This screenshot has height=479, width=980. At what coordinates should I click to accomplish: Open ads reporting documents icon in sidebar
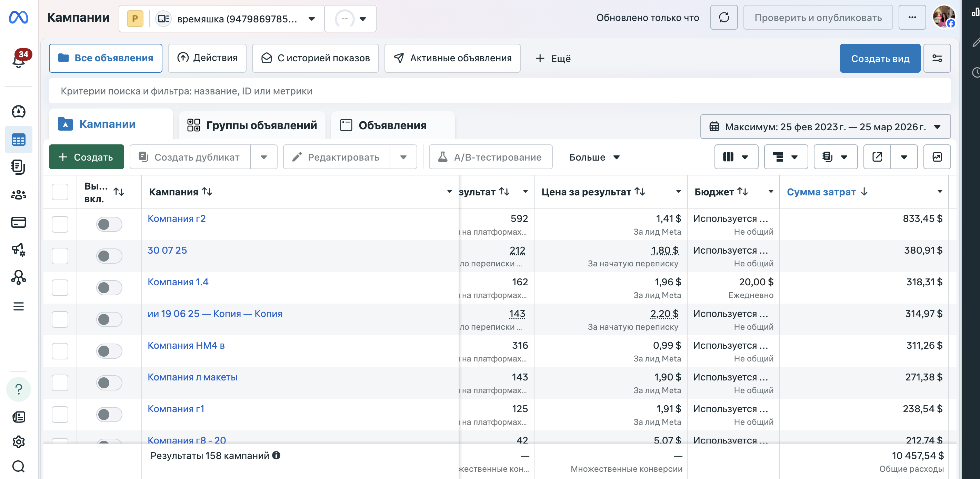18,167
